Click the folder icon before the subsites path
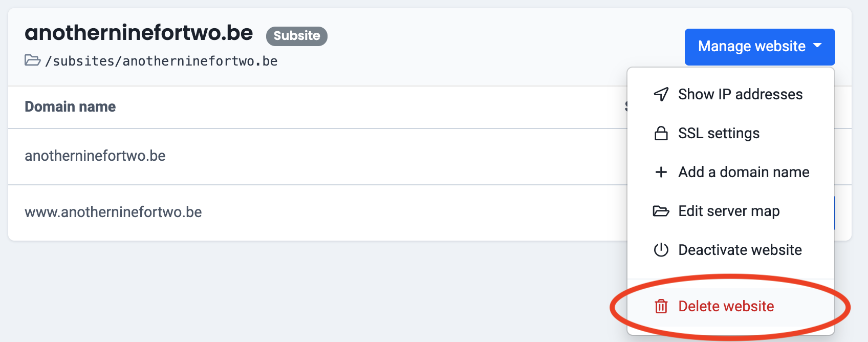 point(33,60)
